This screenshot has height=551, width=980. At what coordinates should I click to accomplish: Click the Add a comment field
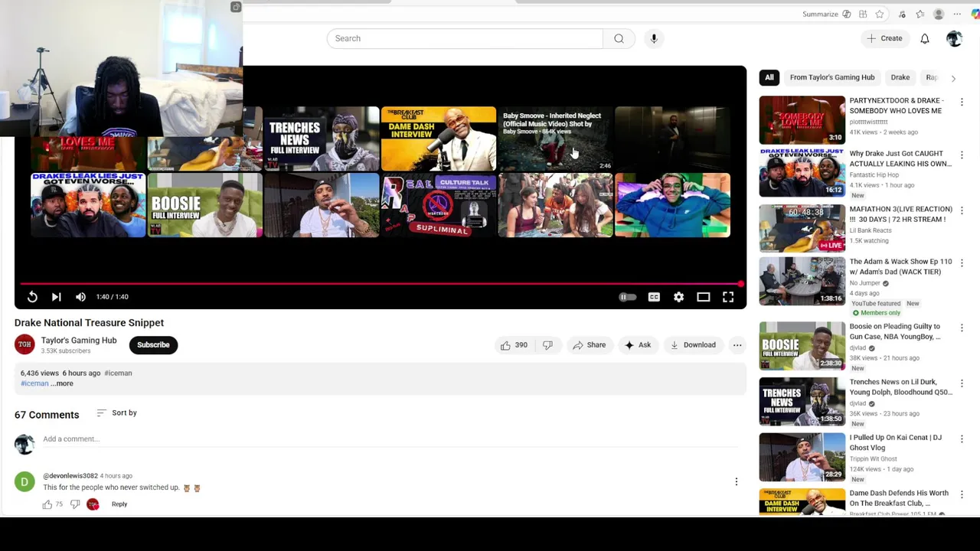click(x=390, y=439)
